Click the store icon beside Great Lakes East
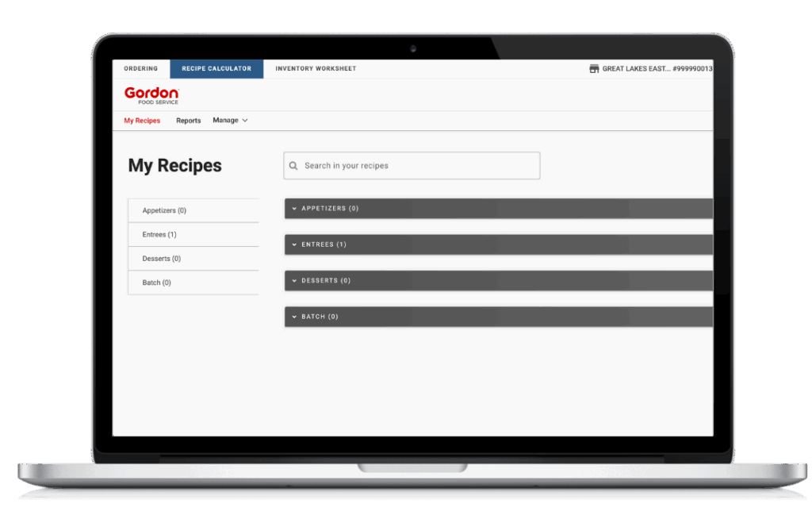The height and width of the screenshot is (519, 812). (x=594, y=69)
